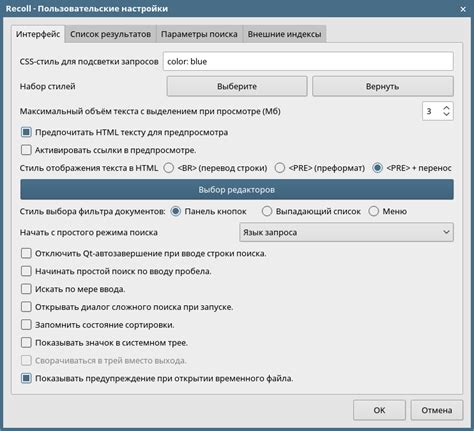The height and width of the screenshot is (431, 474).
Task: Open the 'Параметры поиска' tab
Action: click(199, 34)
